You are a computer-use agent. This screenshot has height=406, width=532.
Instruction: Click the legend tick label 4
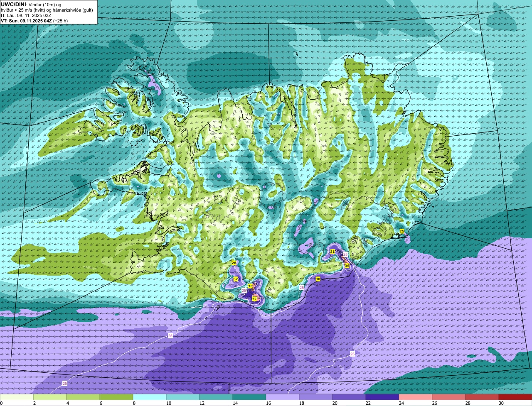pos(67,403)
